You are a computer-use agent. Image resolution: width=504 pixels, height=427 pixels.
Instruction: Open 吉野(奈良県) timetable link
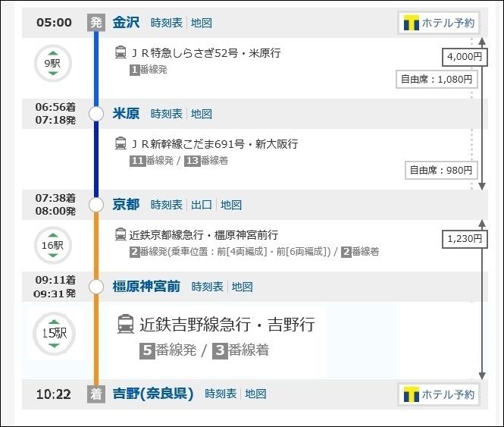point(221,394)
